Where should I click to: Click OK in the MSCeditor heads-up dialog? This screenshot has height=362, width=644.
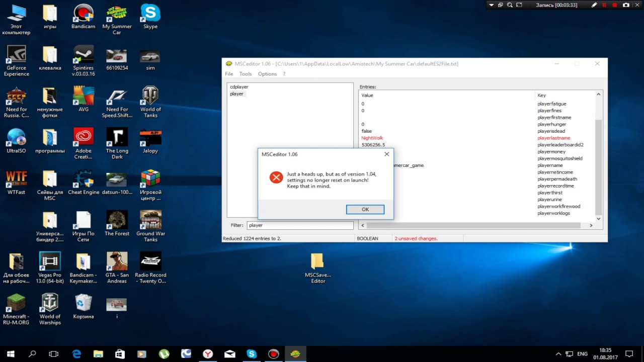click(365, 209)
